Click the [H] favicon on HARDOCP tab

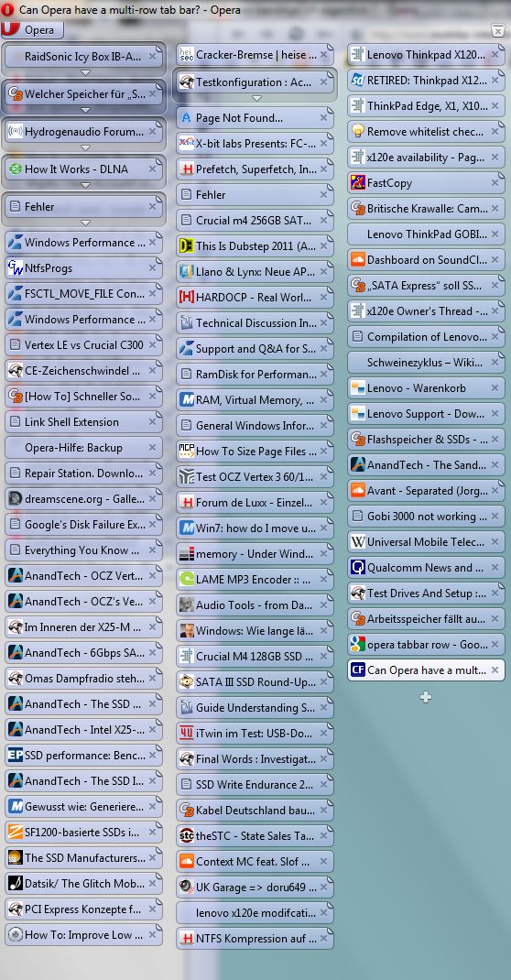186,297
